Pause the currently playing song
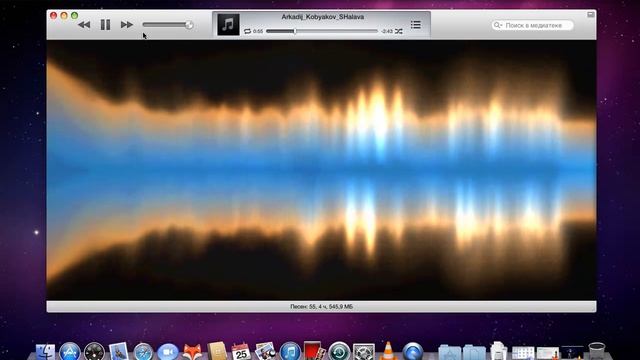Viewport: 640px width, 360px height. click(x=105, y=25)
